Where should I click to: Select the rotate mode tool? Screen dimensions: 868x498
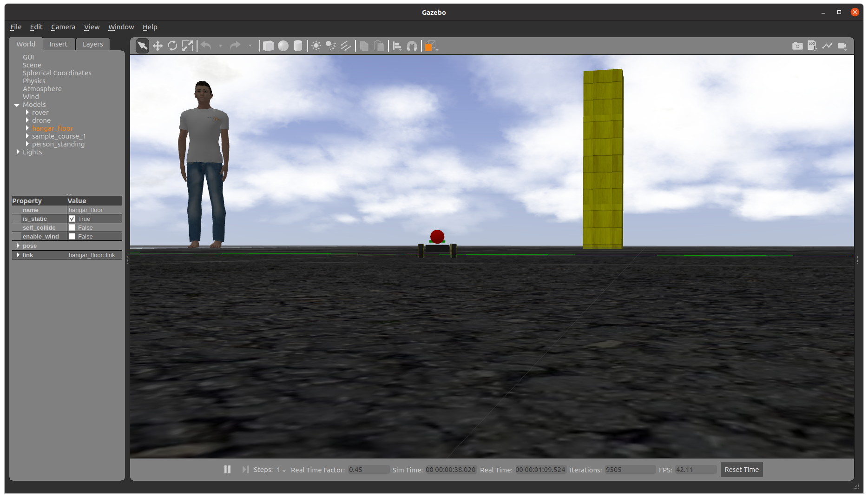point(172,46)
